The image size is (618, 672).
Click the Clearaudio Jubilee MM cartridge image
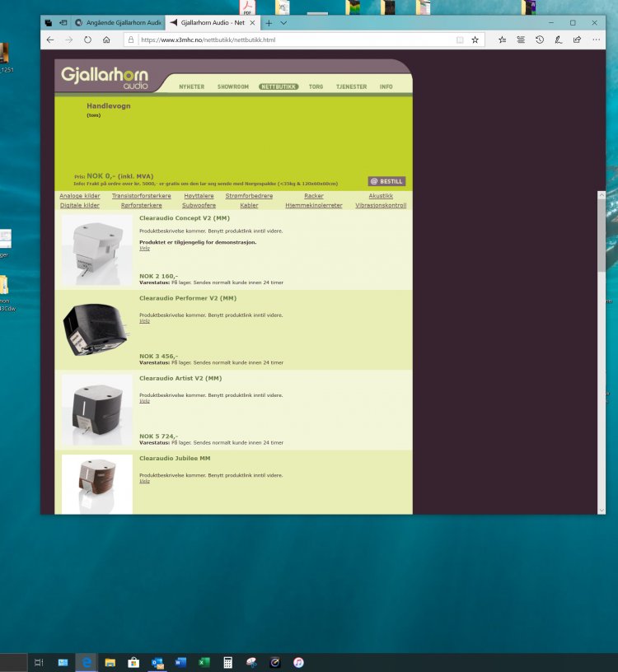tap(97, 484)
